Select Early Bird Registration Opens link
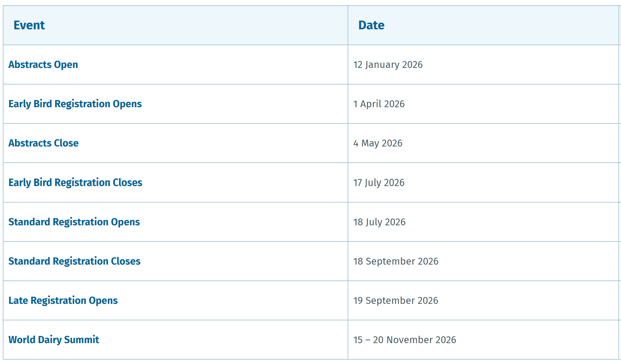This screenshot has width=621, height=364. tap(75, 104)
